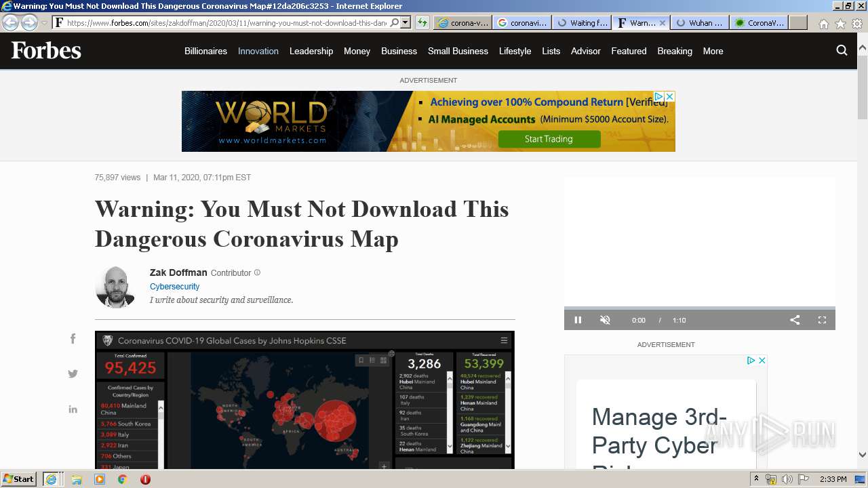Click Zak Doffman author photo
Viewport: 868px width, 488px height.
click(x=115, y=287)
